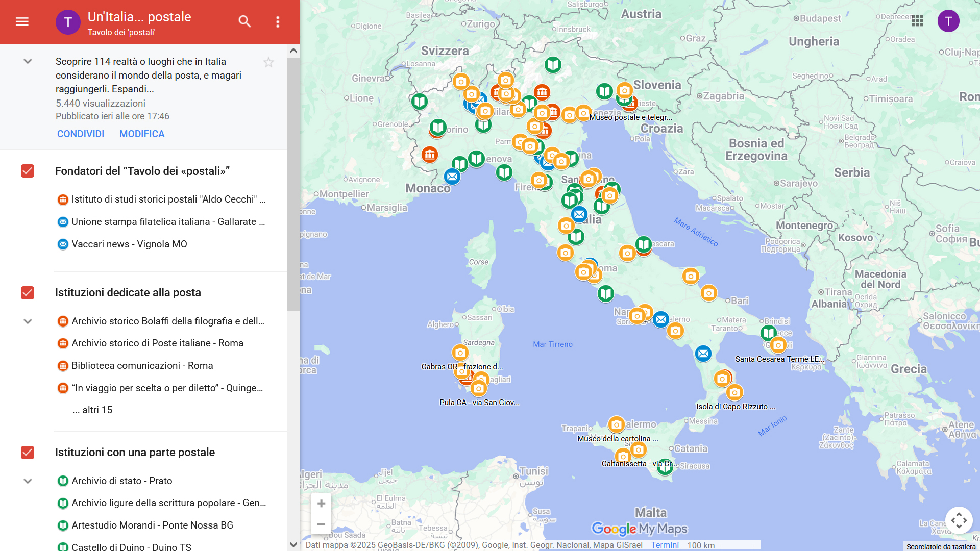Image resolution: width=980 pixels, height=551 pixels.
Task: Collapse the Istituzioni dedicate alla posta list
Action: click(28, 321)
